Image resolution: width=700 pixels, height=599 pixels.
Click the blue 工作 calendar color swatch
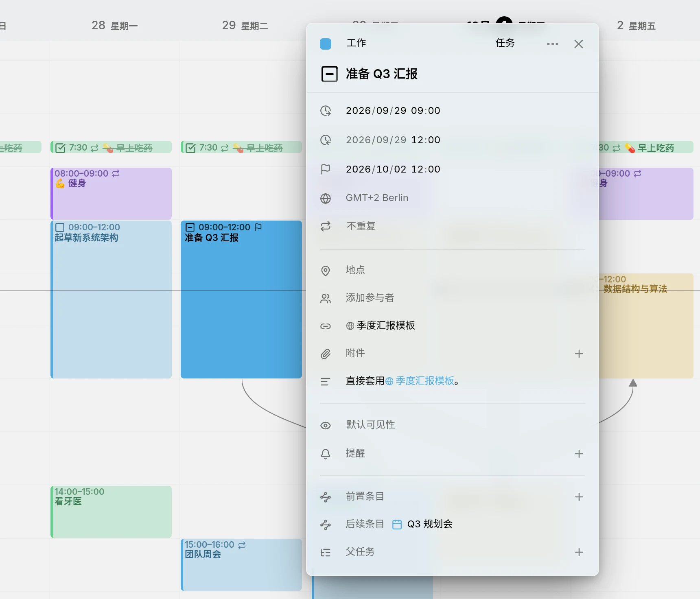(x=326, y=44)
